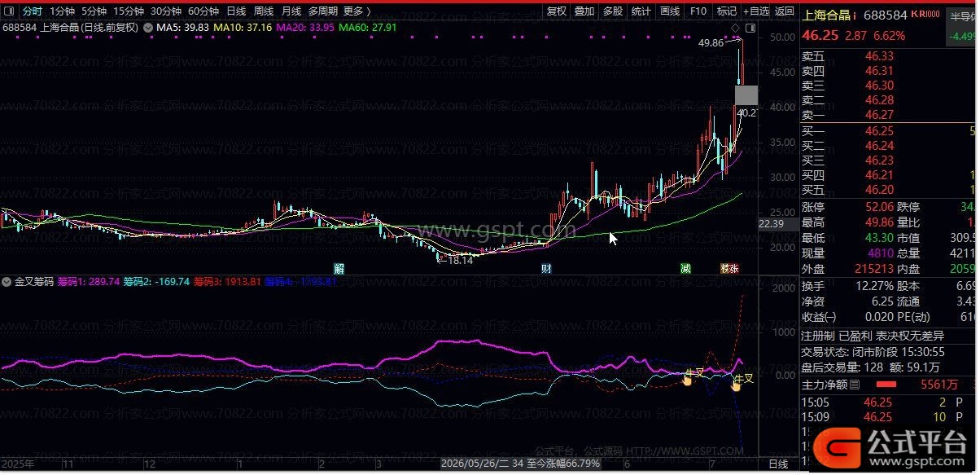
Task: Open the 复权 adjustment menu
Action: click(557, 11)
